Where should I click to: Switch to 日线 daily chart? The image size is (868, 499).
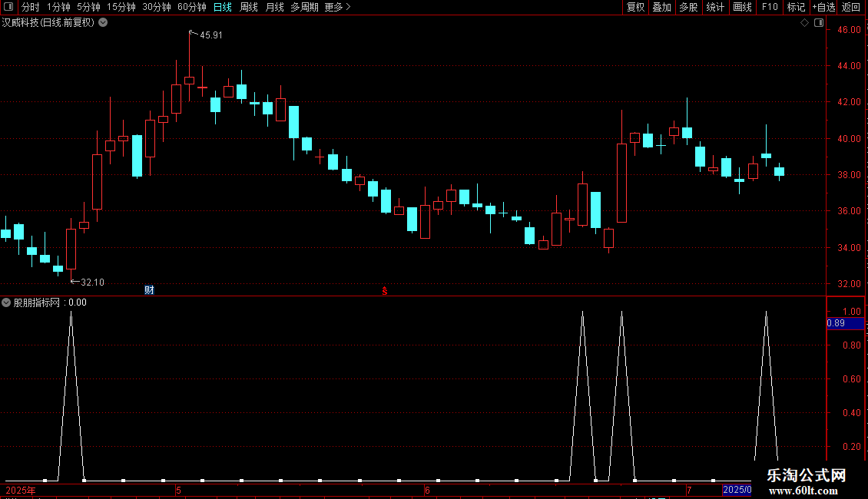(223, 7)
